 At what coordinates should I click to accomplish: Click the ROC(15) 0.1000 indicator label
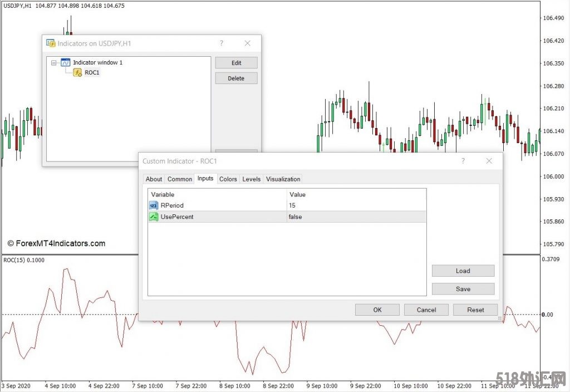pyautogui.click(x=24, y=260)
